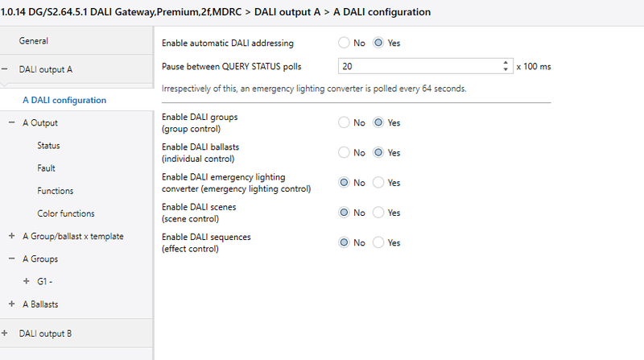
Task: Expand the DALI output B section
Action: pos(5,333)
